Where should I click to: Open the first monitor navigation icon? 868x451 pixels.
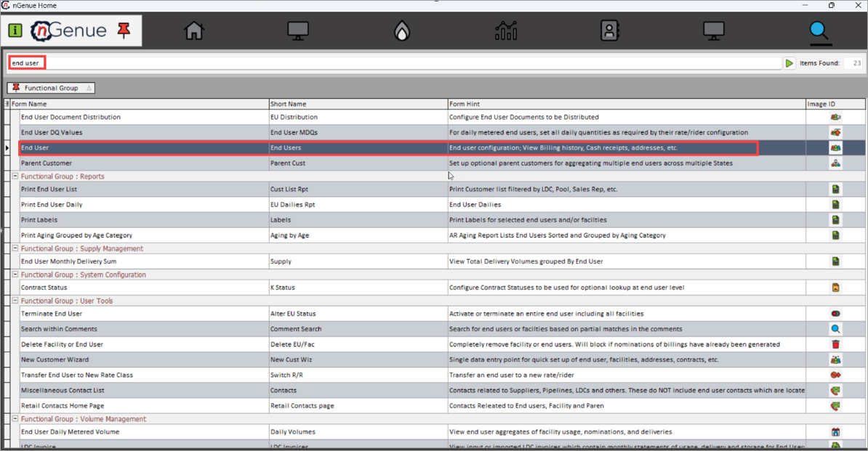[298, 31]
